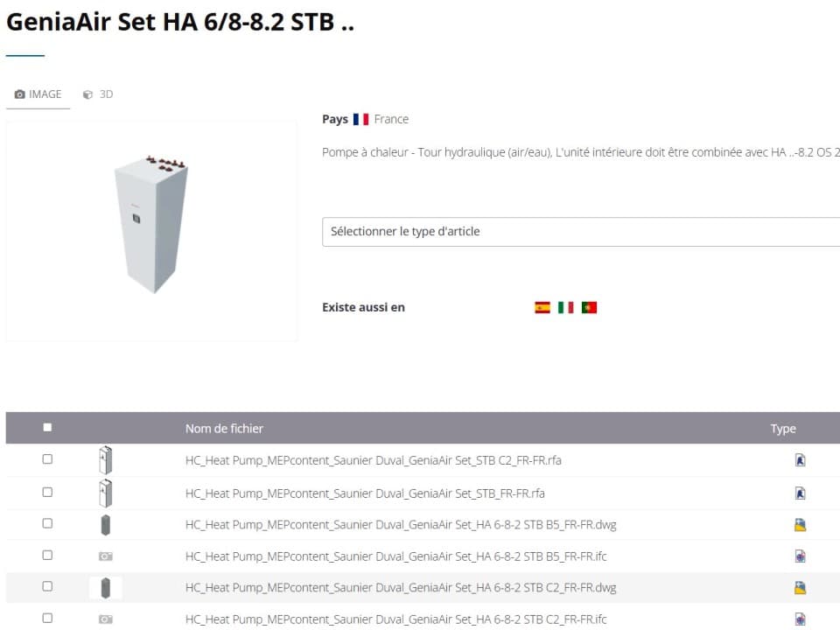Viewport: 840px width, 630px height.
Task: Check the select-all checkbox in table header
Action: click(x=47, y=427)
